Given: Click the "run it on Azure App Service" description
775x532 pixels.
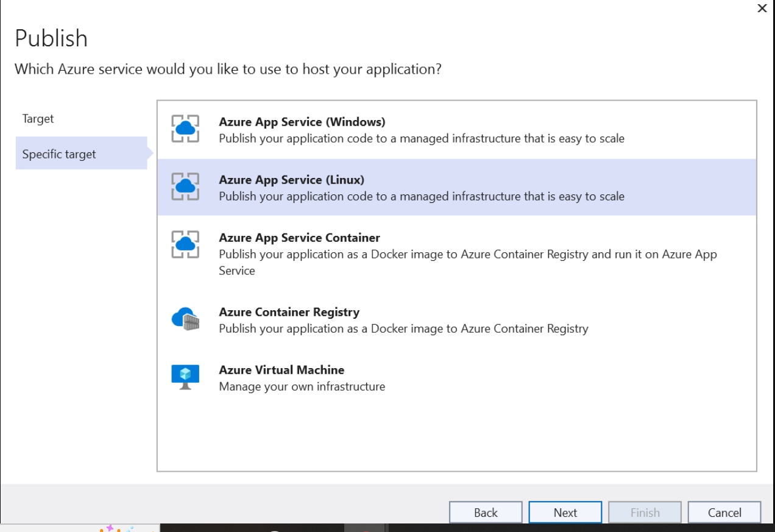Looking at the screenshot, I should coord(467,262).
